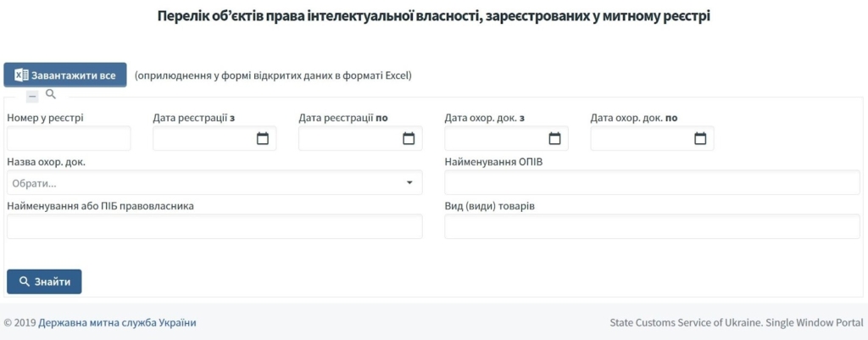Image resolution: width=868 pixels, height=340 pixels.
Task: Click the Вид (види) товарів label
Action: click(490, 206)
